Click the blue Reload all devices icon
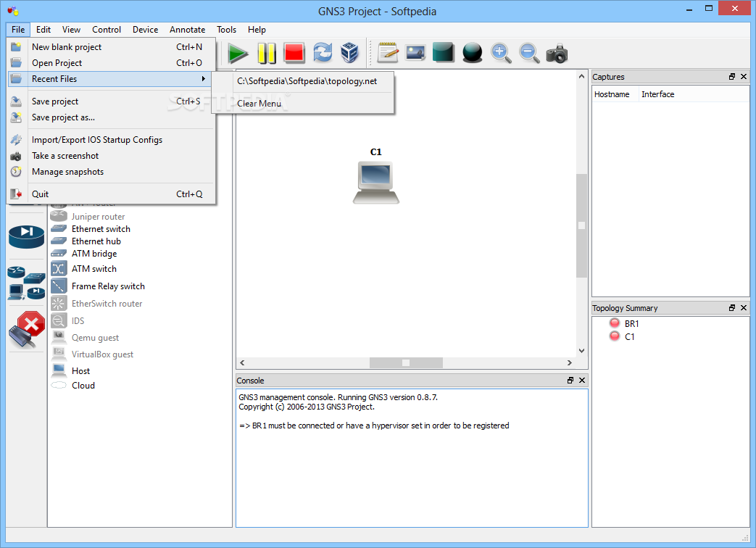Screen dimensions: 756x548 click(323, 52)
